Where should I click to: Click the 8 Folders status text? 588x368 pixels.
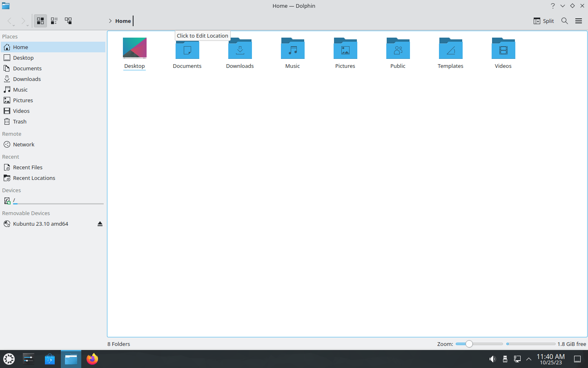pyautogui.click(x=119, y=344)
